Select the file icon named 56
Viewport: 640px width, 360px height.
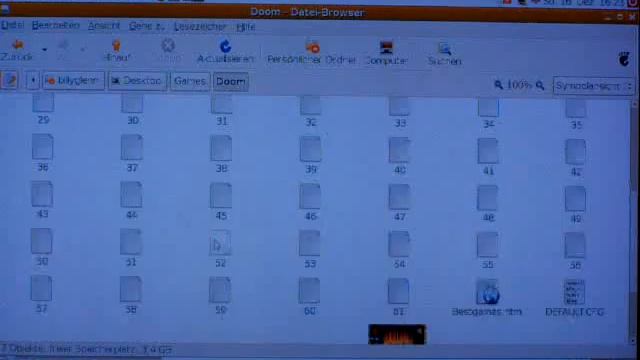[575, 246]
